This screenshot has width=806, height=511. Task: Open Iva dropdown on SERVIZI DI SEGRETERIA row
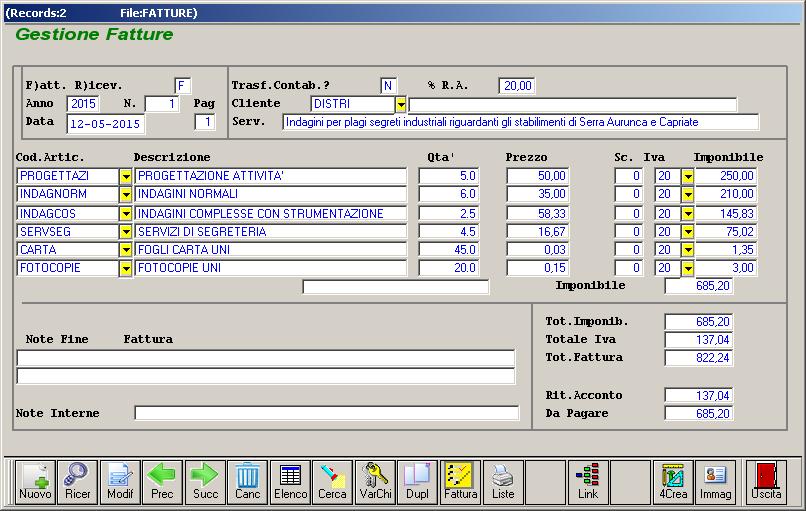click(x=688, y=232)
